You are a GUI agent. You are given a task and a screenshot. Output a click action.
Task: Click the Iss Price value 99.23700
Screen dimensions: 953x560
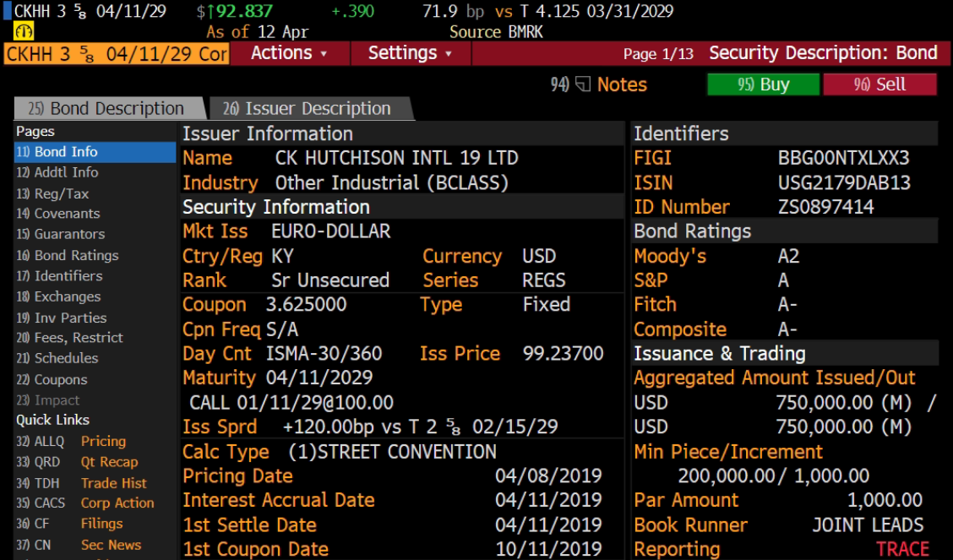tap(563, 354)
